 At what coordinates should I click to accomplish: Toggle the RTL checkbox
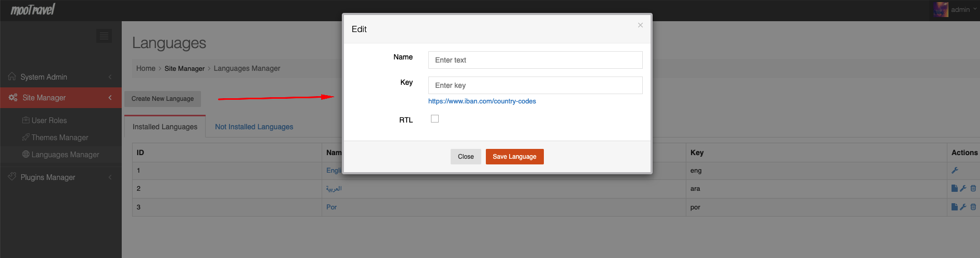[435, 119]
